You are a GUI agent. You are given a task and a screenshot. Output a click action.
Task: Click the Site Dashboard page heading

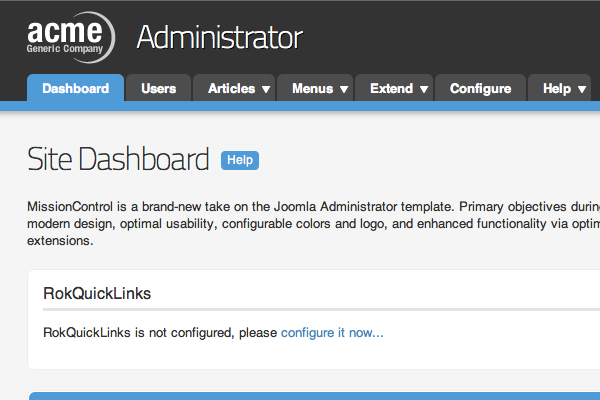tap(118, 160)
